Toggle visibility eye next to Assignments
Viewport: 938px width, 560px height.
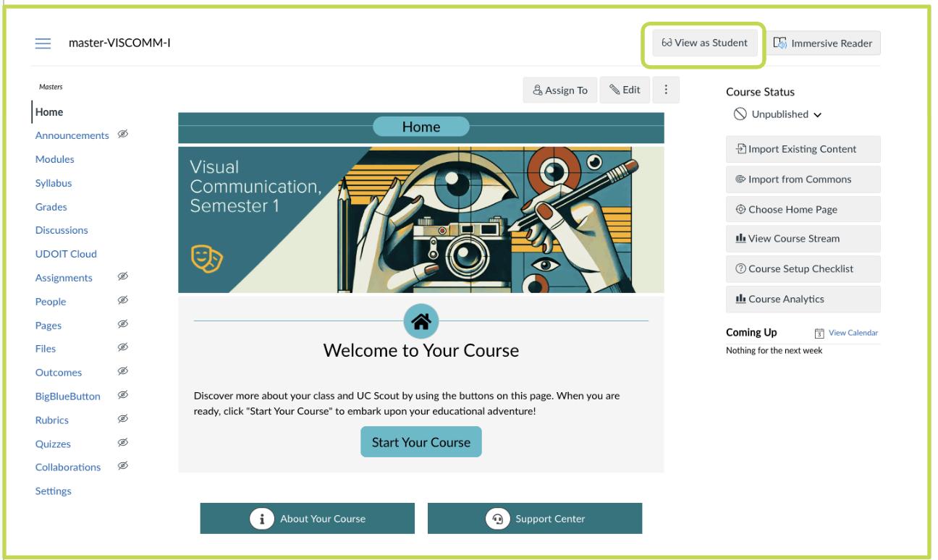(x=123, y=277)
